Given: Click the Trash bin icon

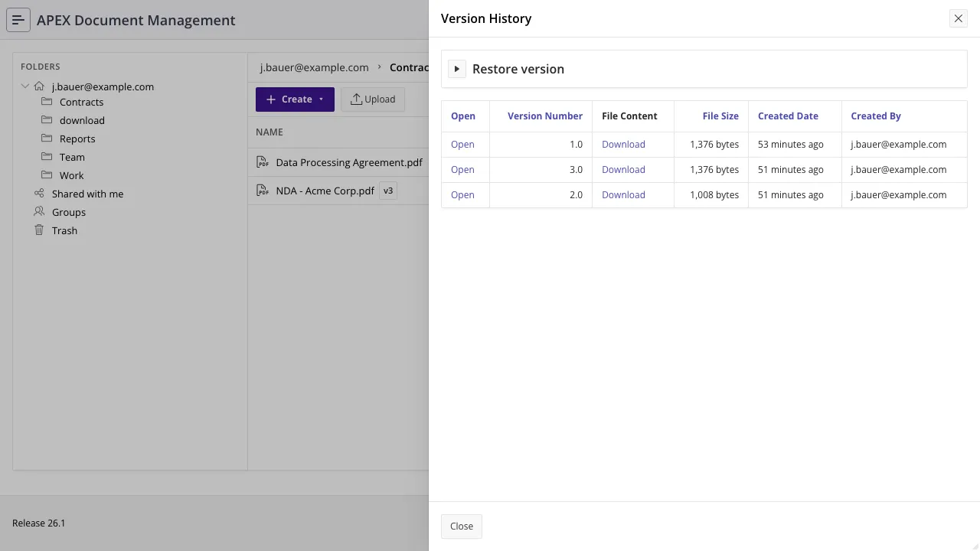Looking at the screenshot, I should tap(39, 230).
